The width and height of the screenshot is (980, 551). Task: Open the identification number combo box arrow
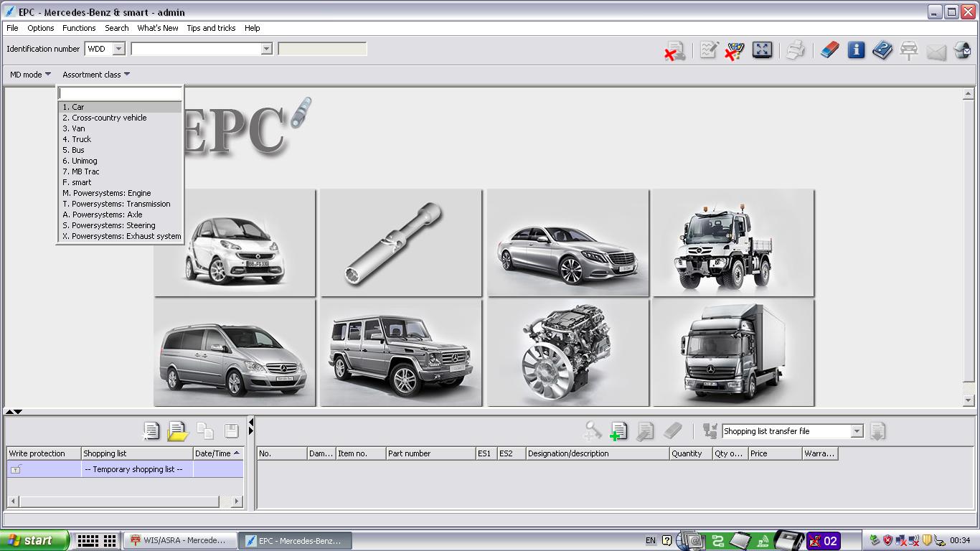pos(266,49)
